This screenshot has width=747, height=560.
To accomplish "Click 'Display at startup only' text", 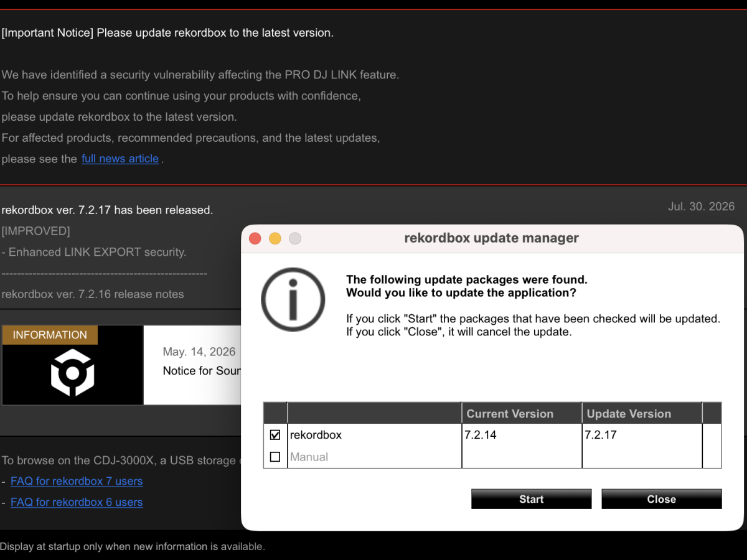I will [133, 547].
